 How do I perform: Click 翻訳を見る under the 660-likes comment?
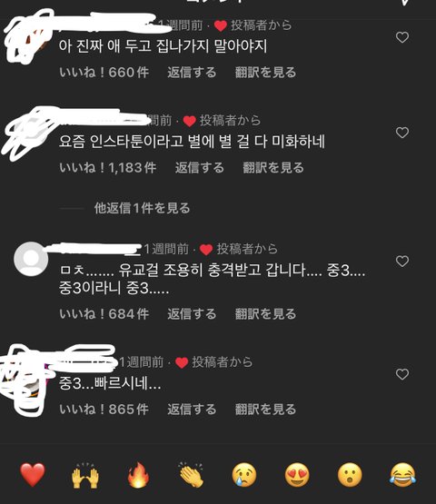(x=265, y=73)
